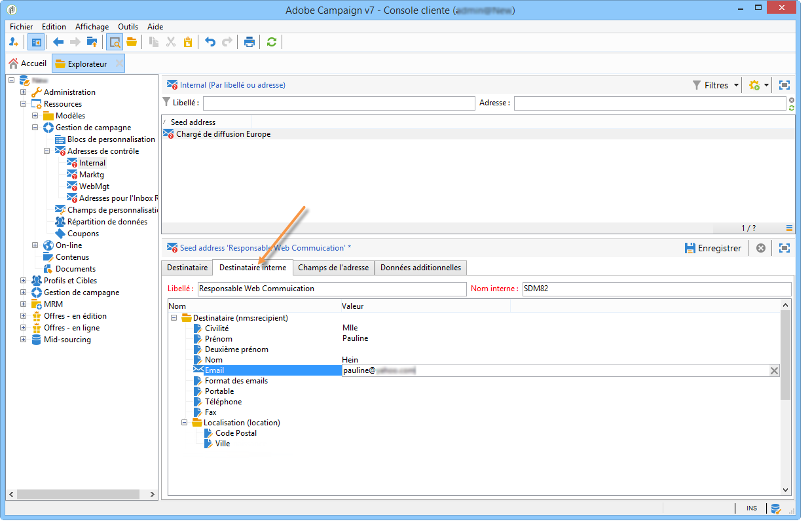Expand the Administration tree node
Screen dimensions: 812x532
[x=24, y=92]
